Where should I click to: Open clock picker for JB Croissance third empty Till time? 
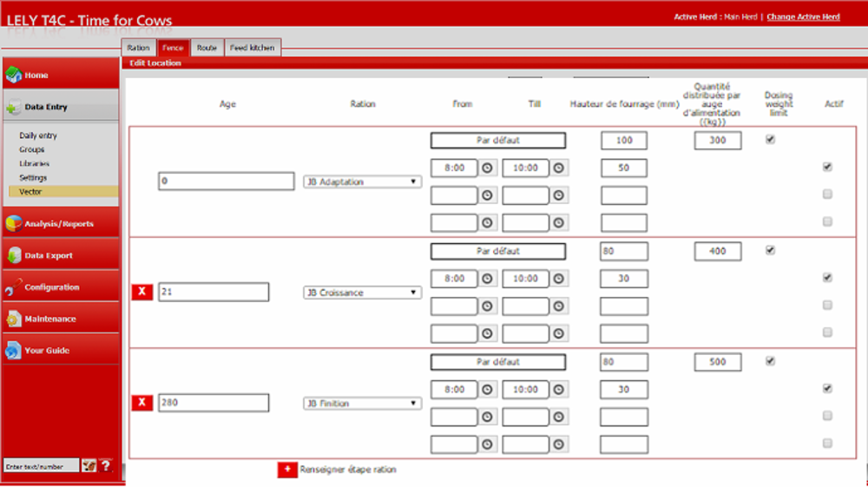tap(558, 333)
